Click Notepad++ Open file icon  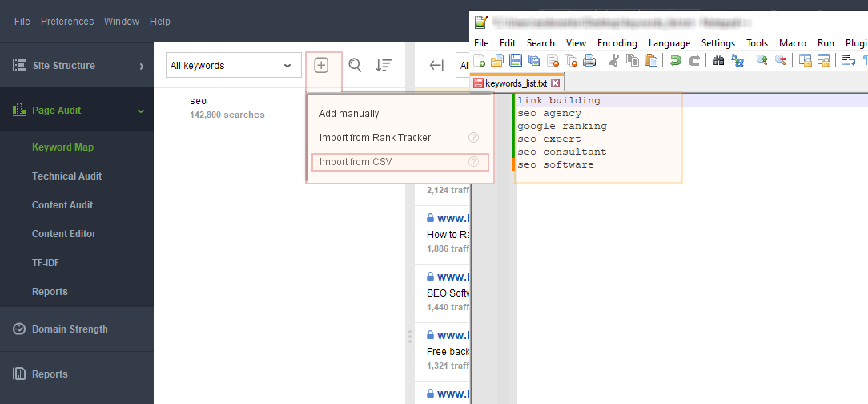tap(498, 60)
